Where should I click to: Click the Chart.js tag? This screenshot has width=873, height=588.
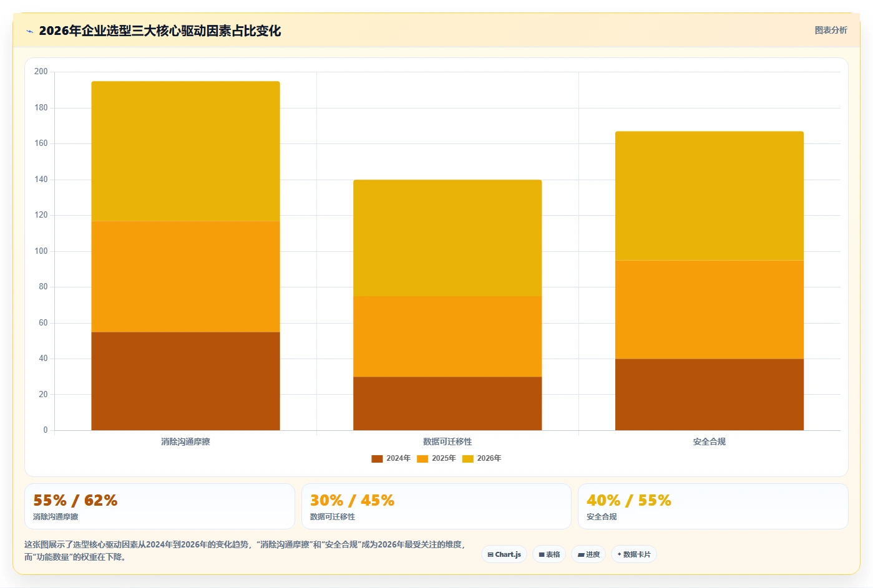point(504,554)
